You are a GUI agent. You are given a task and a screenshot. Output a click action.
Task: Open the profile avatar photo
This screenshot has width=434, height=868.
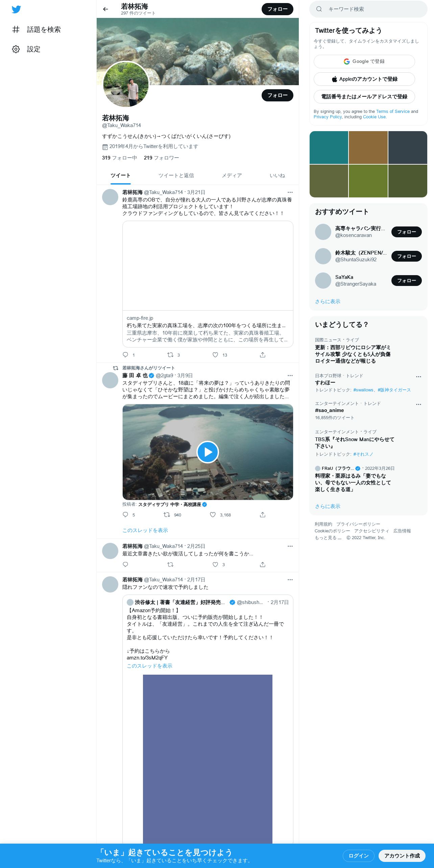pos(126,85)
